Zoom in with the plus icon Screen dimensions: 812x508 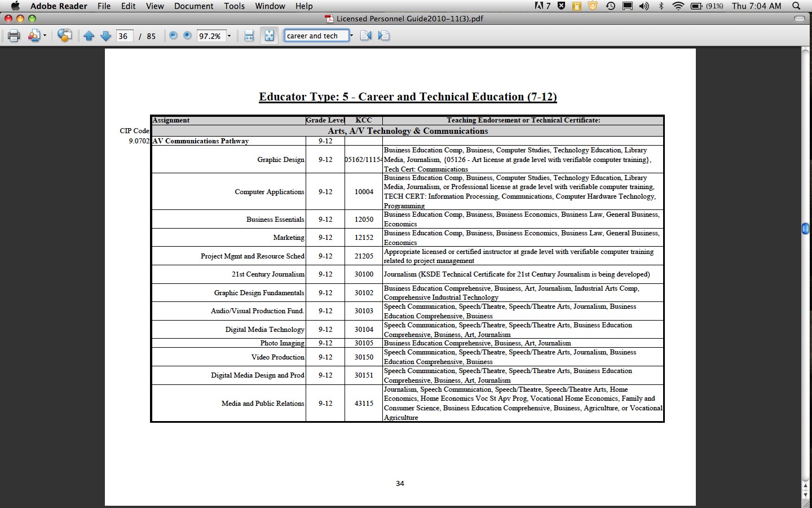tap(187, 36)
